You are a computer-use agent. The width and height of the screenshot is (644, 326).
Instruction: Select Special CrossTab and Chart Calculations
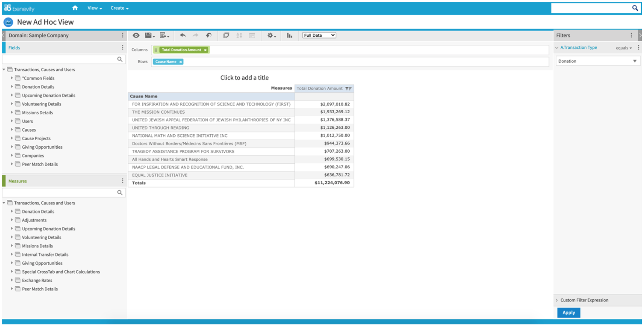(x=61, y=272)
